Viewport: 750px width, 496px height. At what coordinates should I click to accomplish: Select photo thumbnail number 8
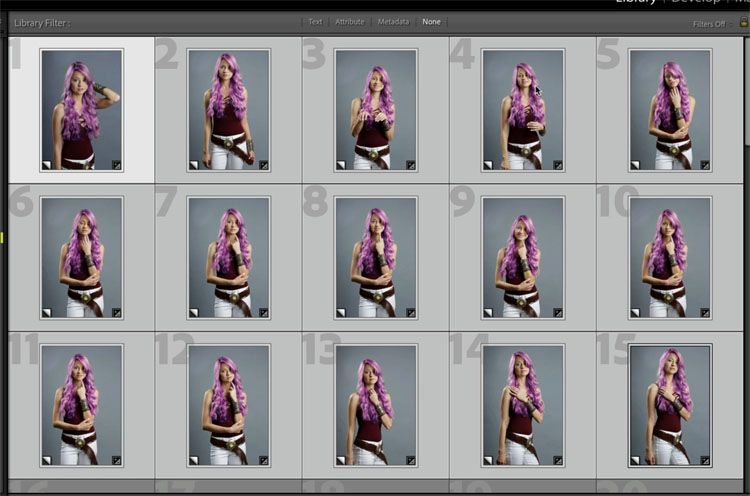click(375, 258)
